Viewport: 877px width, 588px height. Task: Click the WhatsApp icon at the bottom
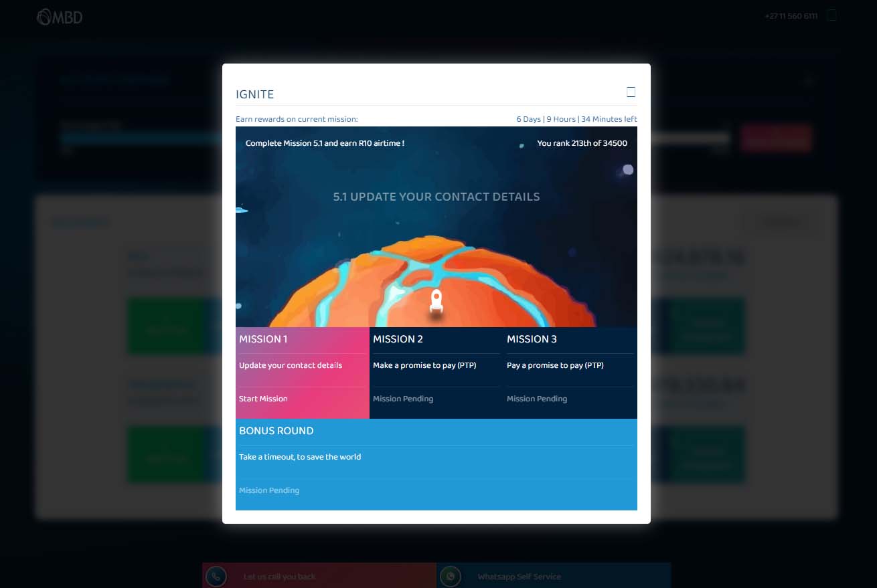451,577
